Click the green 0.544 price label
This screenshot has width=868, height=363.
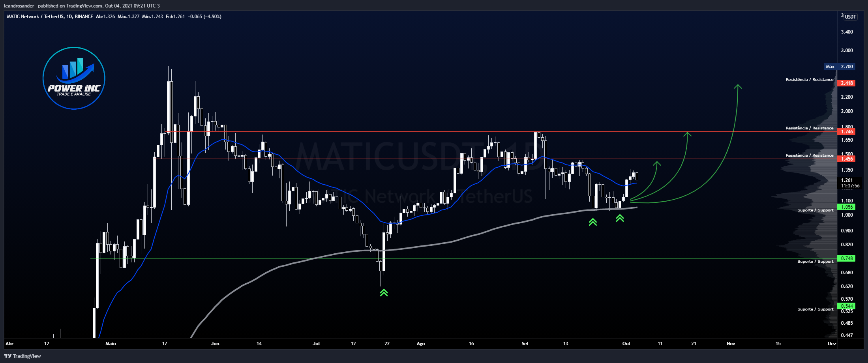(x=846, y=306)
